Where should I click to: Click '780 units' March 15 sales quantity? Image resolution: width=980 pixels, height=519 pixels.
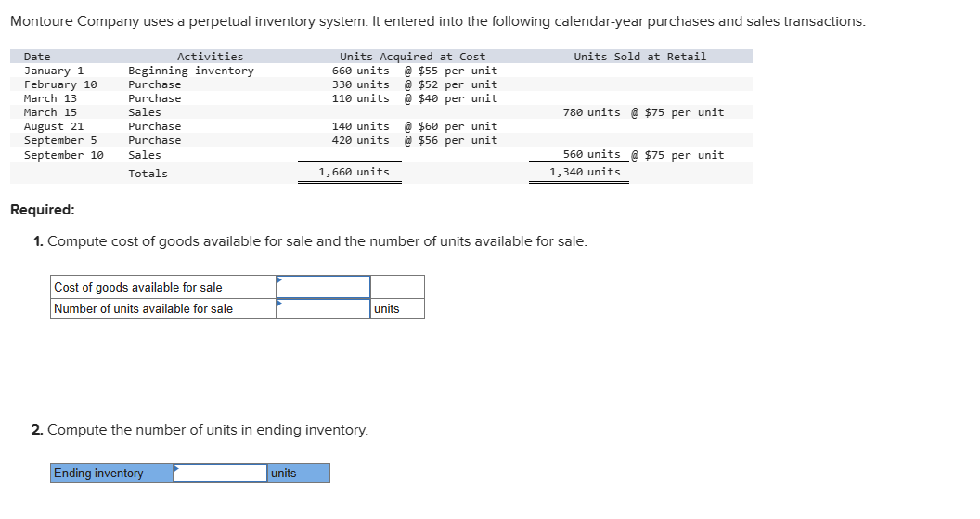click(592, 112)
